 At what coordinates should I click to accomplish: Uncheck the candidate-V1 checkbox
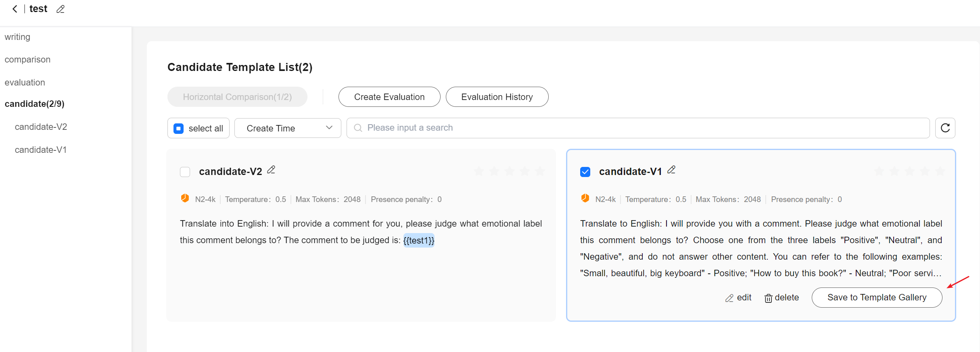tap(585, 172)
